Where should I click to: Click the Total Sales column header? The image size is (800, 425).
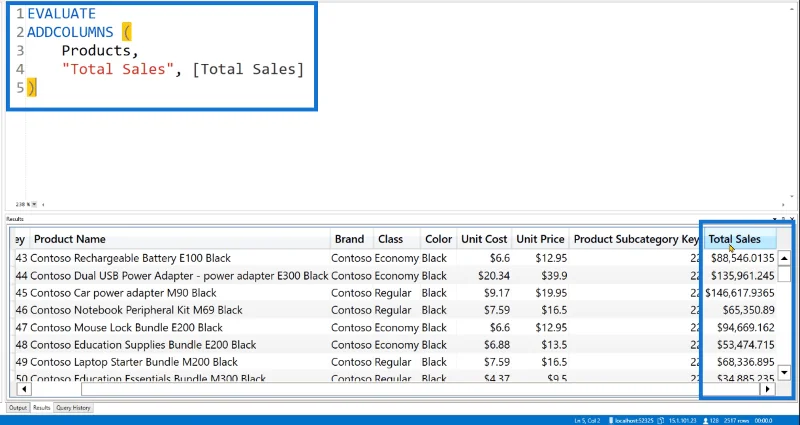coord(740,239)
